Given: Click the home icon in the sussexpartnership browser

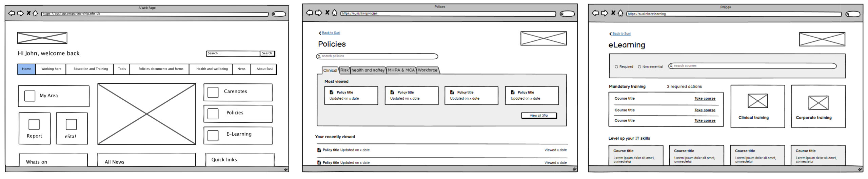Looking at the screenshot, I should pyautogui.click(x=35, y=14).
